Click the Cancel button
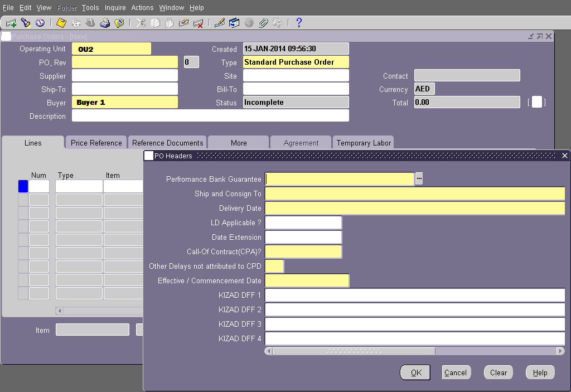571x392 pixels. coord(456,372)
